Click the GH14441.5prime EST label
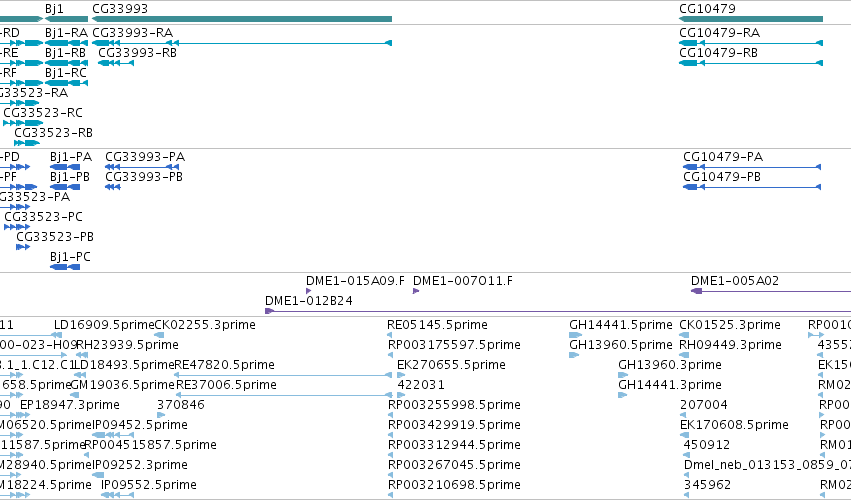 [621, 325]
